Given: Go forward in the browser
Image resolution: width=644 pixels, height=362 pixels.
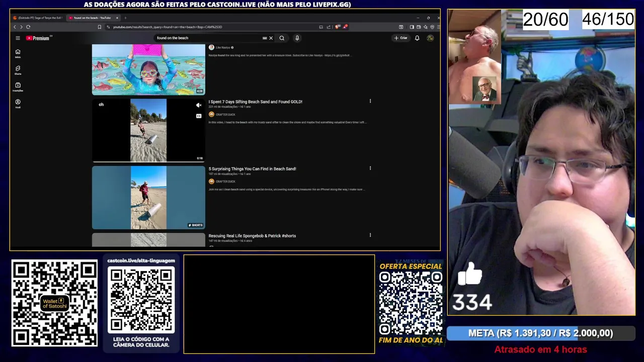Looking at the screenshot, I should tap(21, 27).
